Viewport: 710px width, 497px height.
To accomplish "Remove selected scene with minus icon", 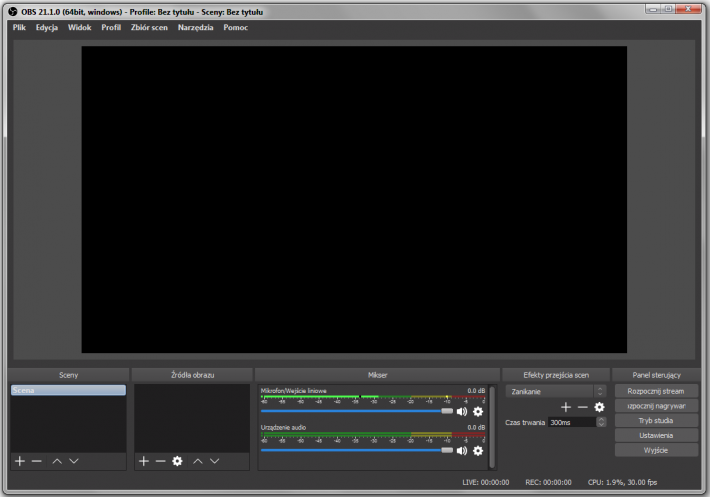I will (x=37, y=461).
